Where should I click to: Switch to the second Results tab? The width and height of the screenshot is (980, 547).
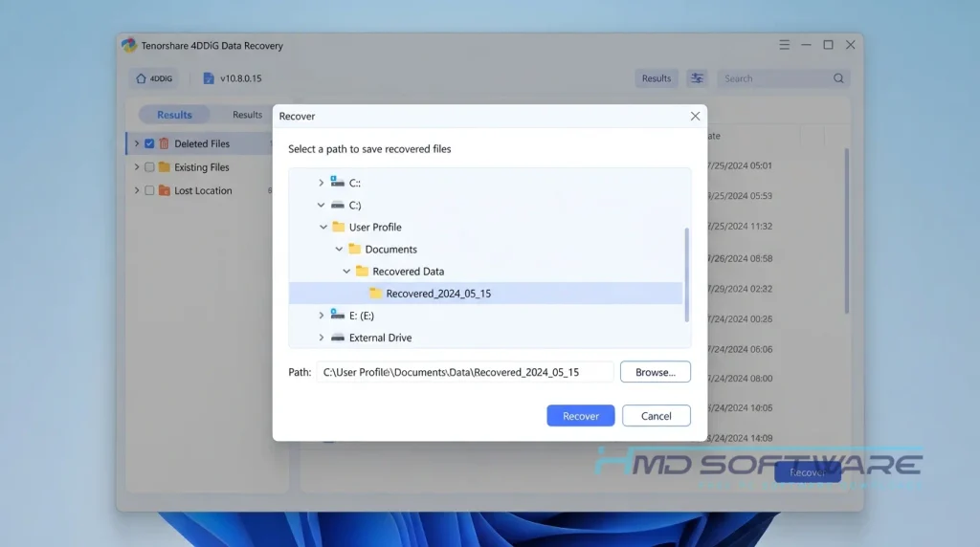(x=248, y=115)
